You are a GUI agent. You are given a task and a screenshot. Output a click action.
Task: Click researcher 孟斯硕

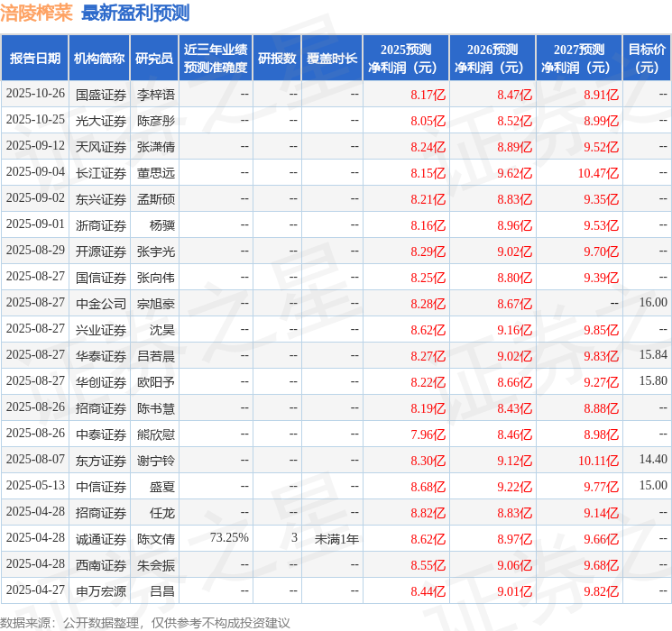tap(156, 199)
